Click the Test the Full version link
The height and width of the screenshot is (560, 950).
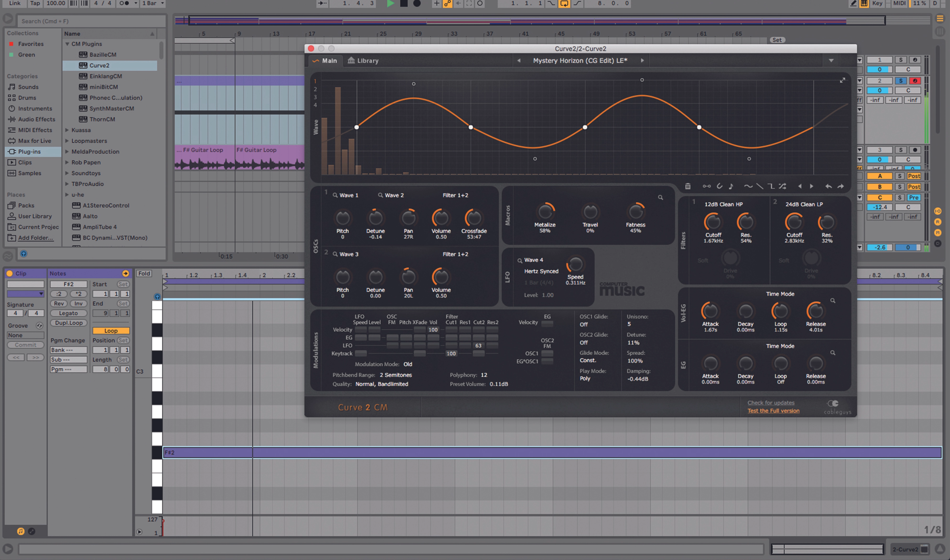tap(773, 411)
